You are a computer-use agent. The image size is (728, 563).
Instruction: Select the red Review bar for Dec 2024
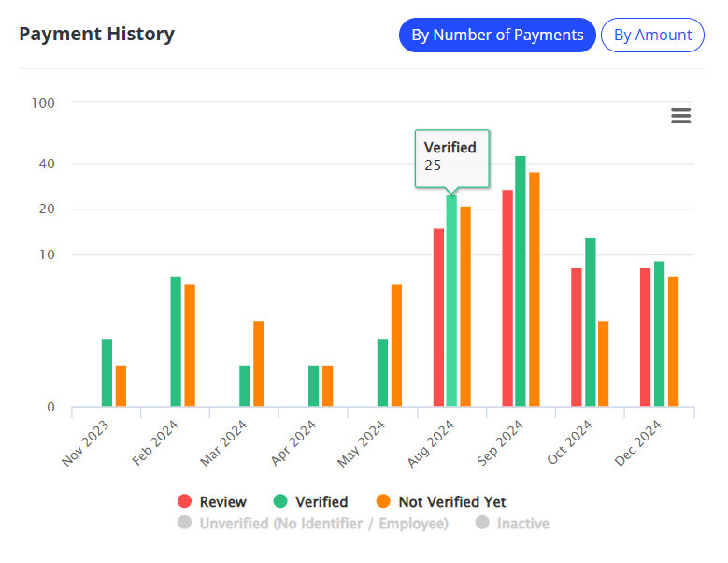pyautogui.click(x=645, y=338)
